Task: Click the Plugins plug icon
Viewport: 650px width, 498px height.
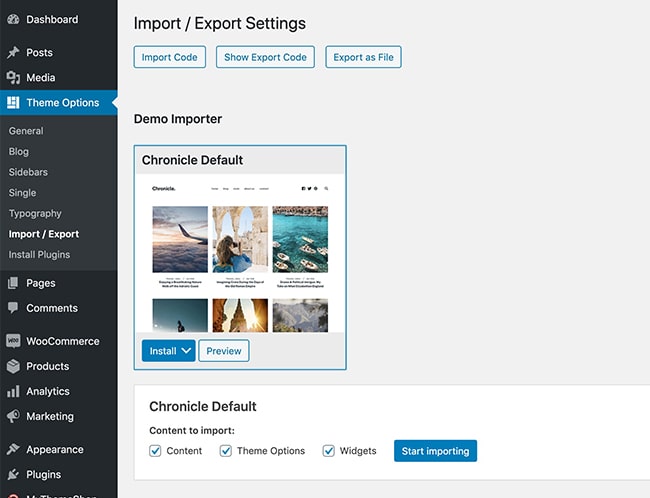Action: [x=13, y=474]
